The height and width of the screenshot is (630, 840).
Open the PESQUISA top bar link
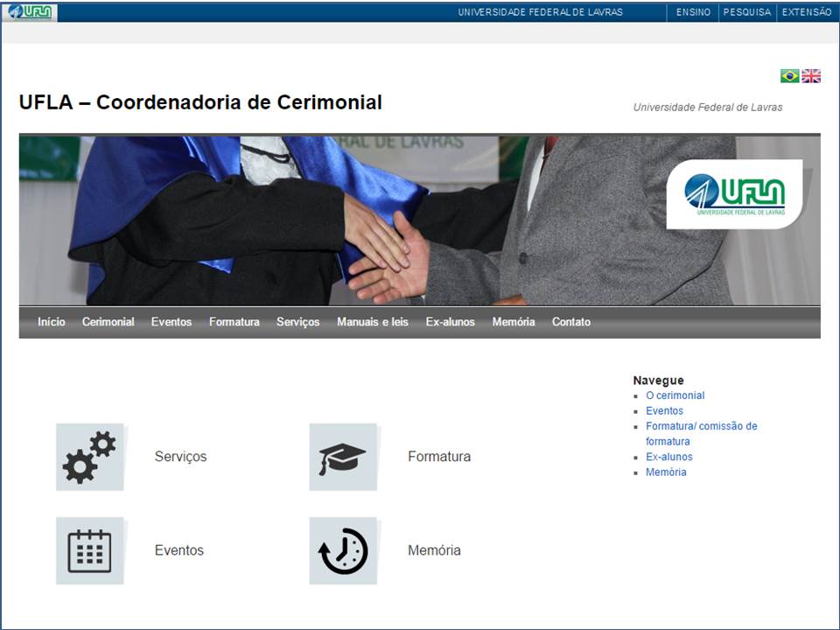click(x=746, y=12)
